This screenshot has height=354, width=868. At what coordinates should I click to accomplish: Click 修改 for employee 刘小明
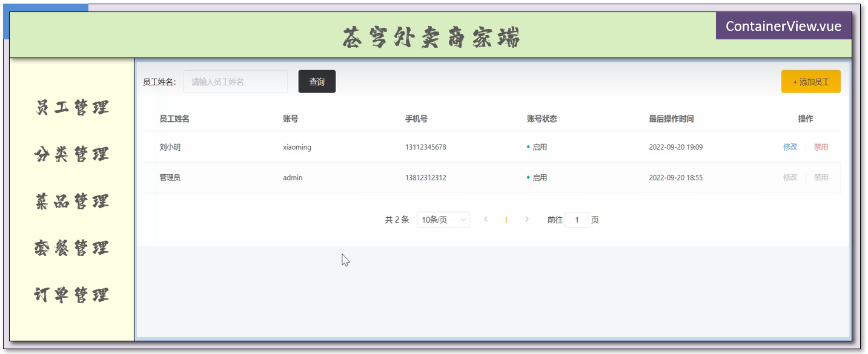point(790,147)
